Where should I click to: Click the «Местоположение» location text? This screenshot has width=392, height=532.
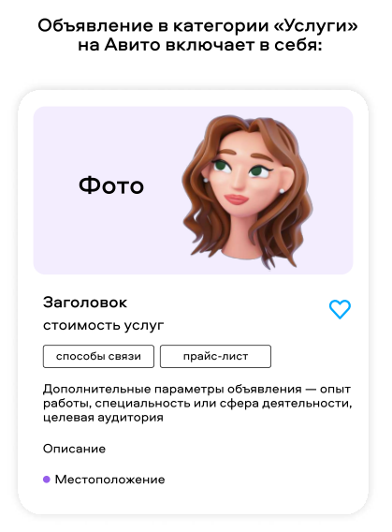click(x=109, y=480)
